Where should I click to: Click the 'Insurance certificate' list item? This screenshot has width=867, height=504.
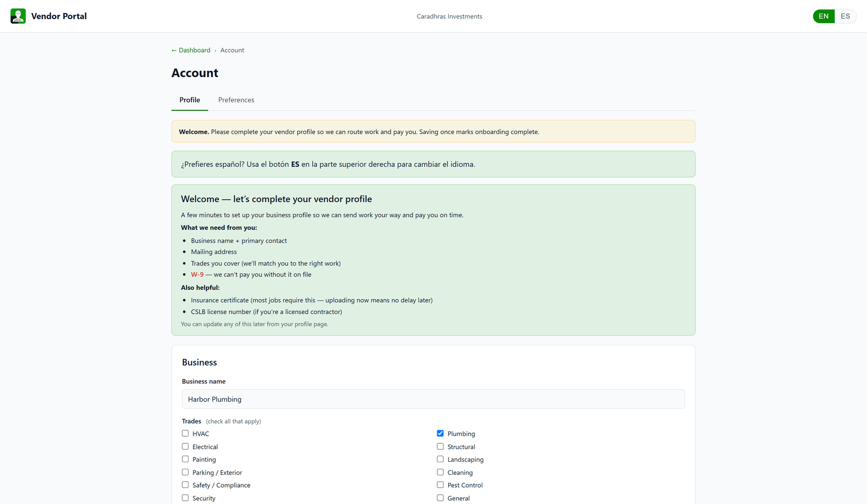[x=312, y=300]
